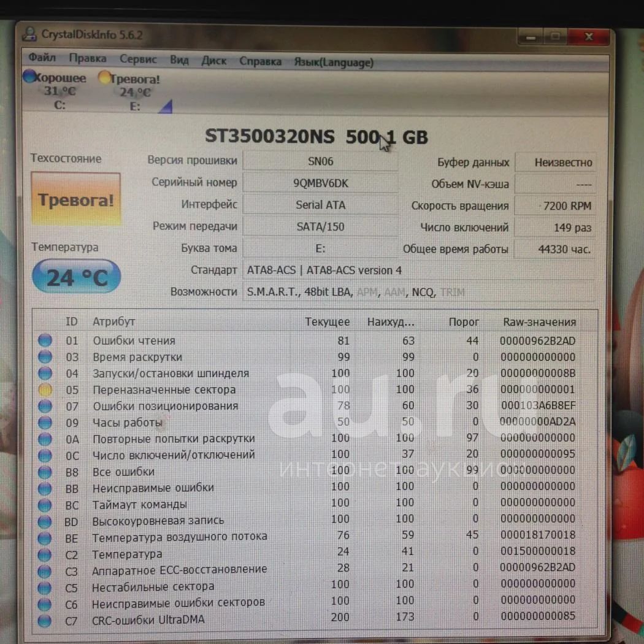Select the CRC-ошибки UltraDMA attribute name
Screen dimensions: 644x644
tap(148, 619)
